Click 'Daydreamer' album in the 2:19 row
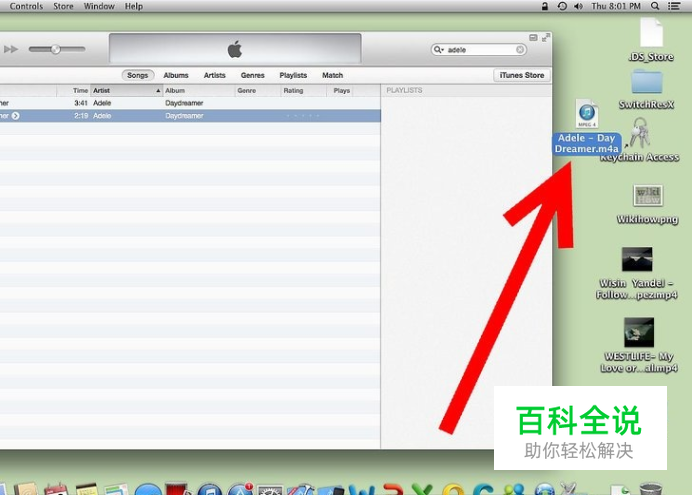The height and width of the screenshot is (495, 692). click(x=184, y=116)
